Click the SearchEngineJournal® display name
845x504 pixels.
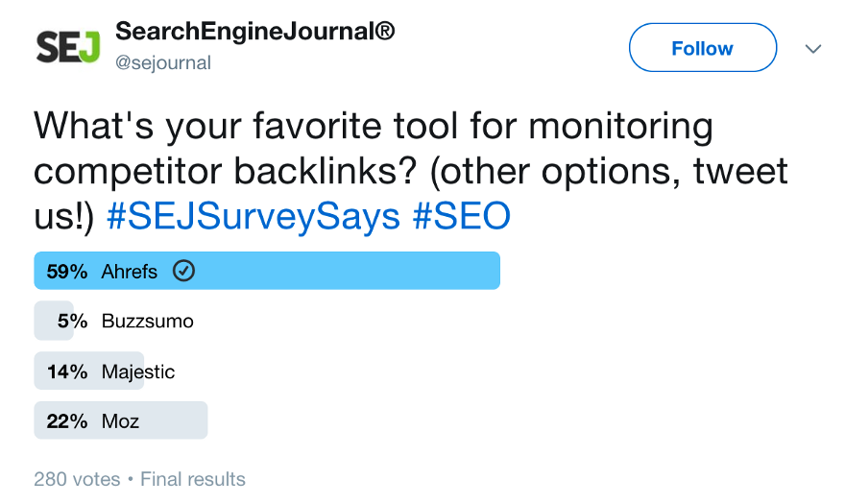254,32
